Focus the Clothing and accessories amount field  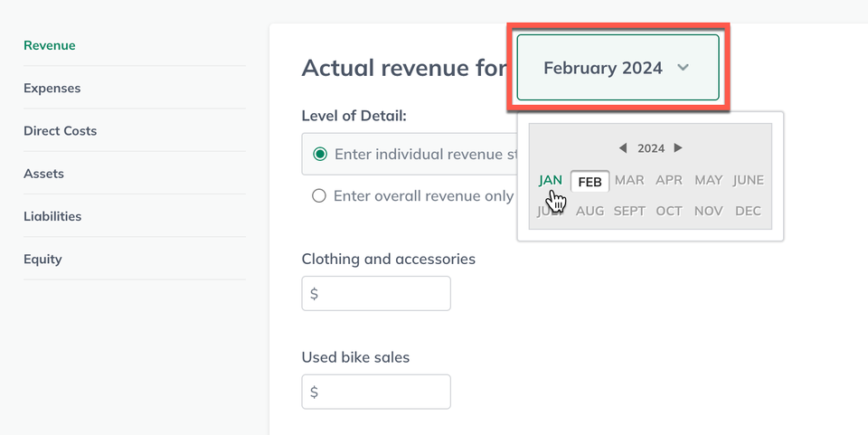click(x=376, y=293)
